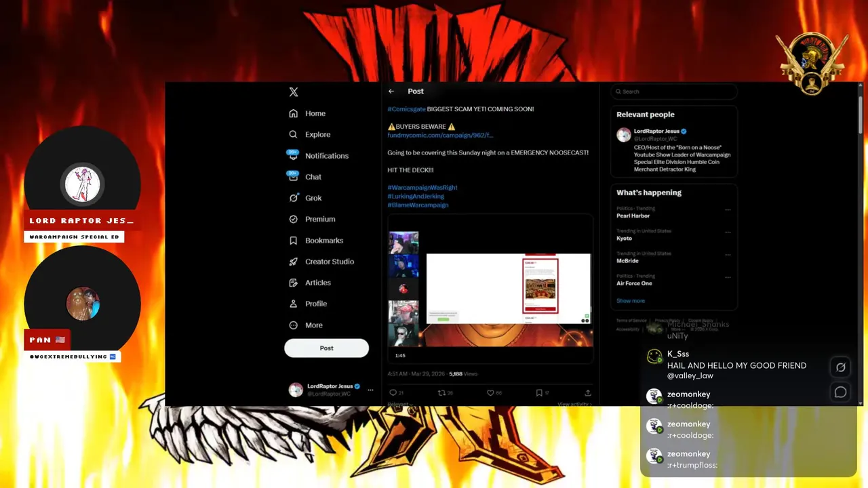
Task: Open more options for Kyoto trend
Action: (x=728, y=232)
